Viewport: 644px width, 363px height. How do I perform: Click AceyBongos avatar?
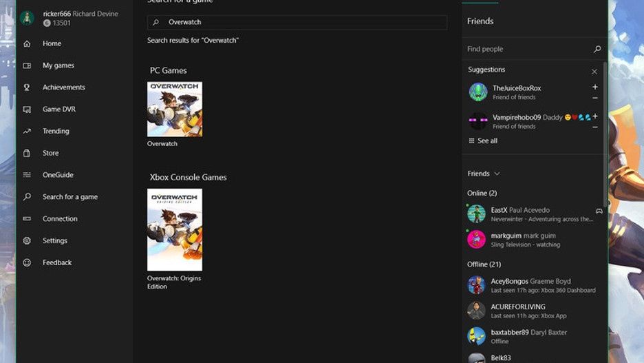tap(476, 285)
